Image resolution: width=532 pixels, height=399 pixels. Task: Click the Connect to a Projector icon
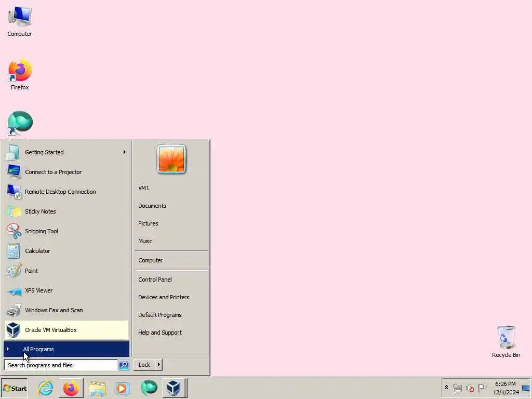pos(14,172)
